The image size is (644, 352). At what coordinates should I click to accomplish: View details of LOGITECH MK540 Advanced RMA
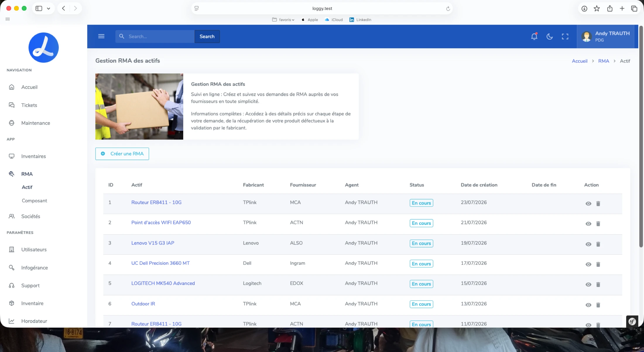point(588,285)
